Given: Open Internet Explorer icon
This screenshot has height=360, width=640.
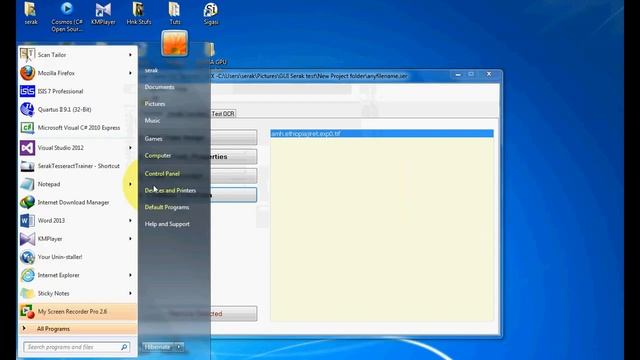Looking at the screenshot, I should [x=27, y=275].
